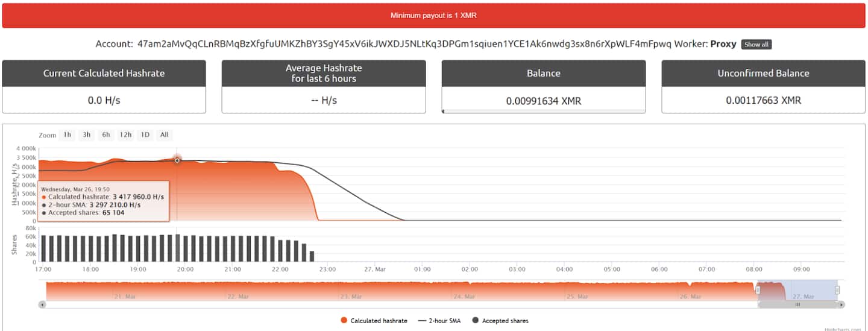This screenshot has height=331, width=868.
Task: Click navigator scrollbar right arrow
Action: point(841,304)
